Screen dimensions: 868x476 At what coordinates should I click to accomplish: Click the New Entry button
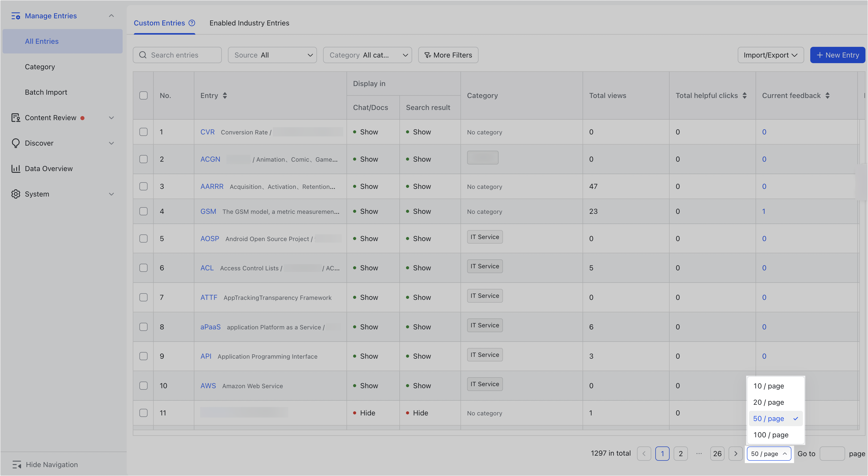pos(838,55)
